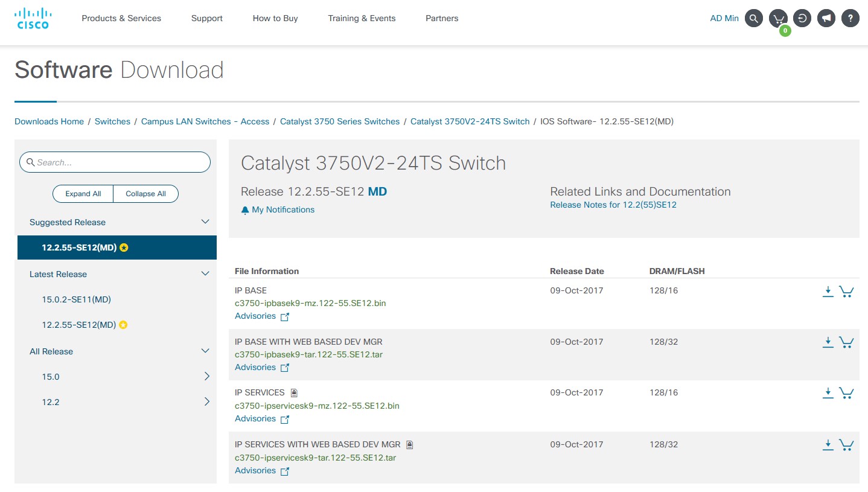Viewport: 868px width, 492px height.
Task: Click external link icon for ipservicesk9-tar Advisories
Action: pyautogui.click(x=285, y=471)
